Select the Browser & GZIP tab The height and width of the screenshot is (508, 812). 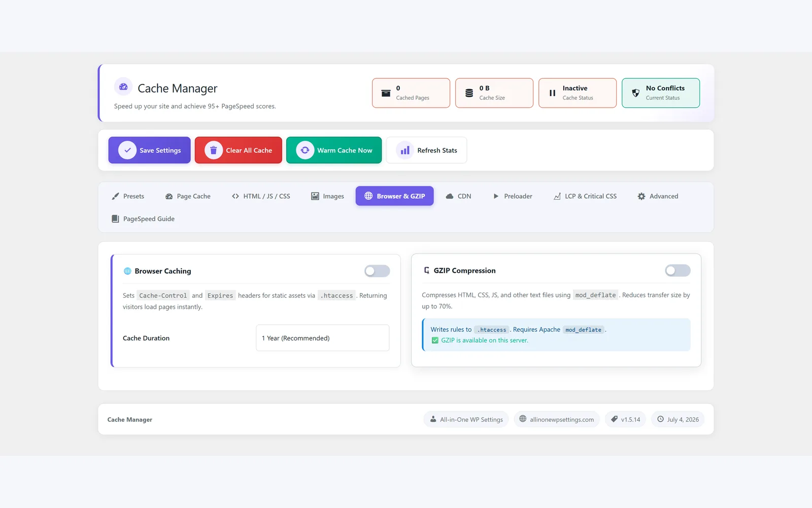pos(395,196)
